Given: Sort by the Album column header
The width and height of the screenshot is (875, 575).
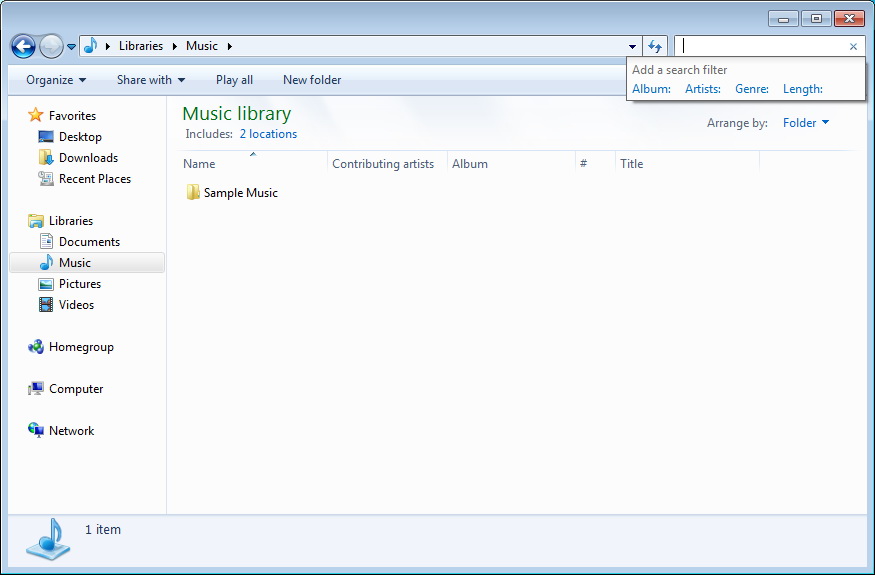Looking at the screenshot, I should (x=511, y=164).
